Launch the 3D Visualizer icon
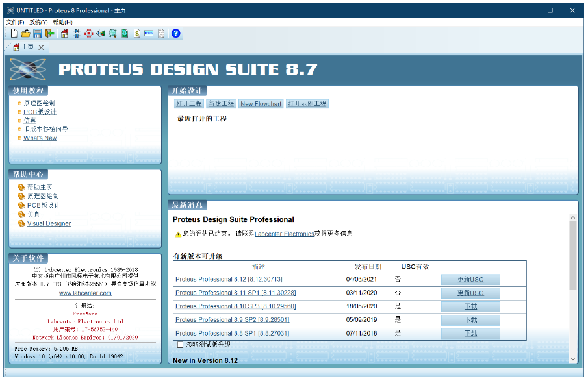The height and width of the screenshot is (383, 588). pyautogui.click(x=101, y=33)
